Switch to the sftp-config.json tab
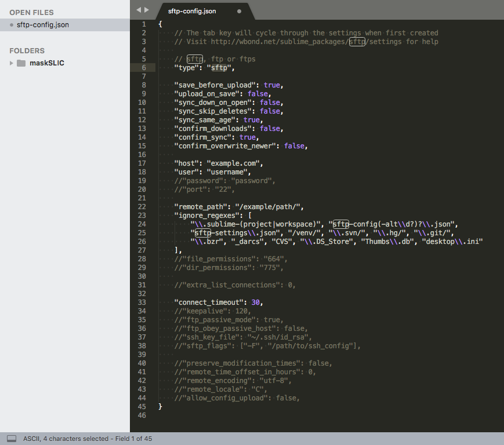The width and height of the screenshot is (504, 445). (191, 11)
